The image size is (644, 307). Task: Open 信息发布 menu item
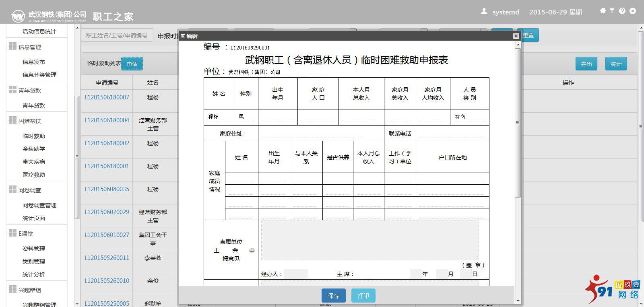click(34, 62)
